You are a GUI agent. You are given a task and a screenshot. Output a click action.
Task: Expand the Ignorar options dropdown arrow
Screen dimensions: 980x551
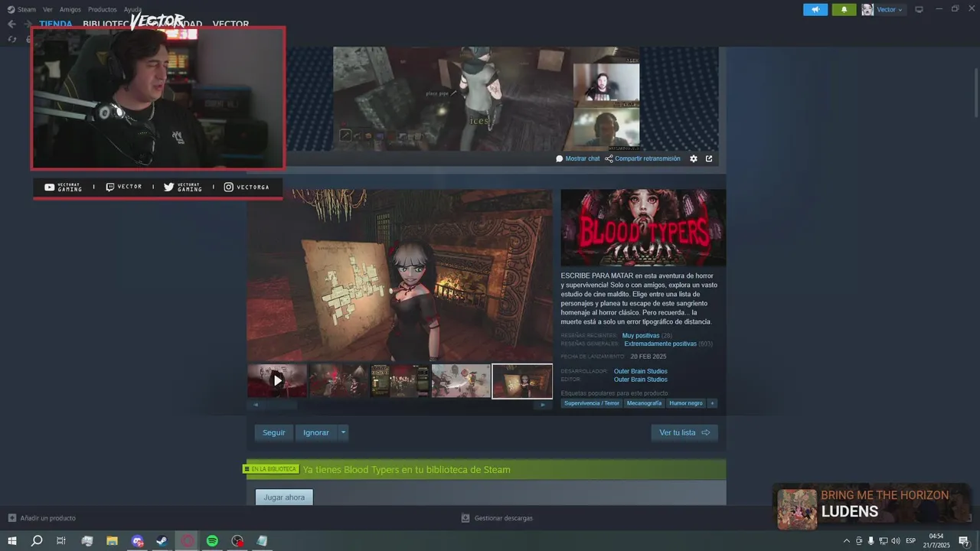[x=343, y=432]
